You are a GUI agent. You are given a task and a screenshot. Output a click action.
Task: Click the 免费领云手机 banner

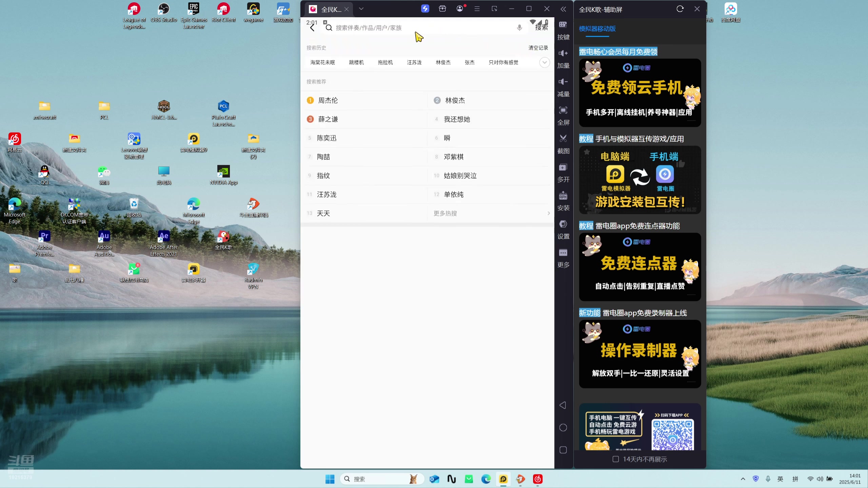tap(640, 93)
